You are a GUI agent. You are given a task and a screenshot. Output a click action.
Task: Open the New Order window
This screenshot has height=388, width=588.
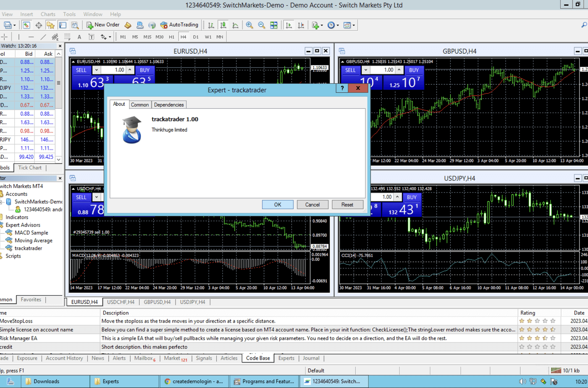(103, 25)
